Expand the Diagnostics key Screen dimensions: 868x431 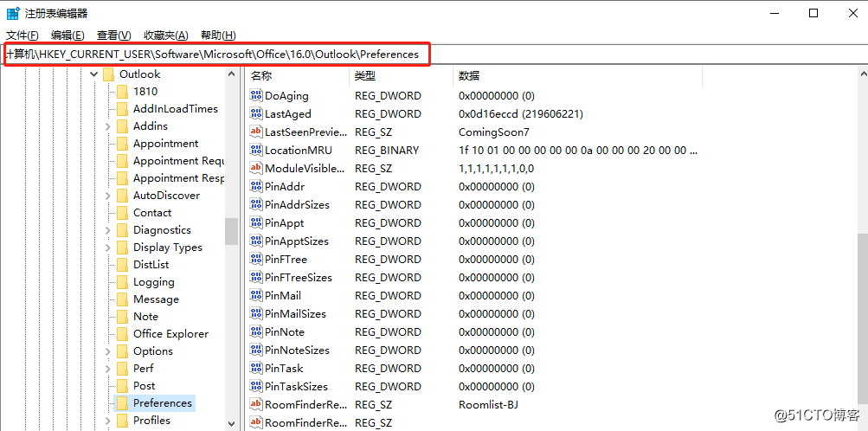(107, 230)
